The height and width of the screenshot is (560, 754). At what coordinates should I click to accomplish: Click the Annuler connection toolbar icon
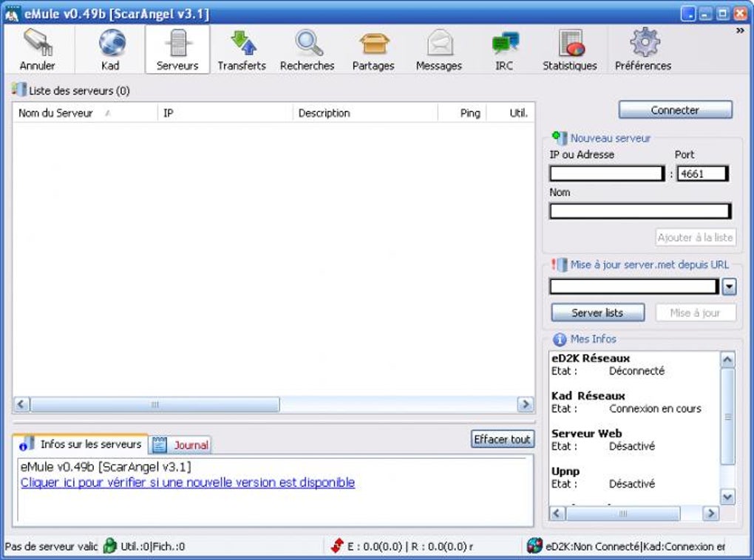coord(38,43)
